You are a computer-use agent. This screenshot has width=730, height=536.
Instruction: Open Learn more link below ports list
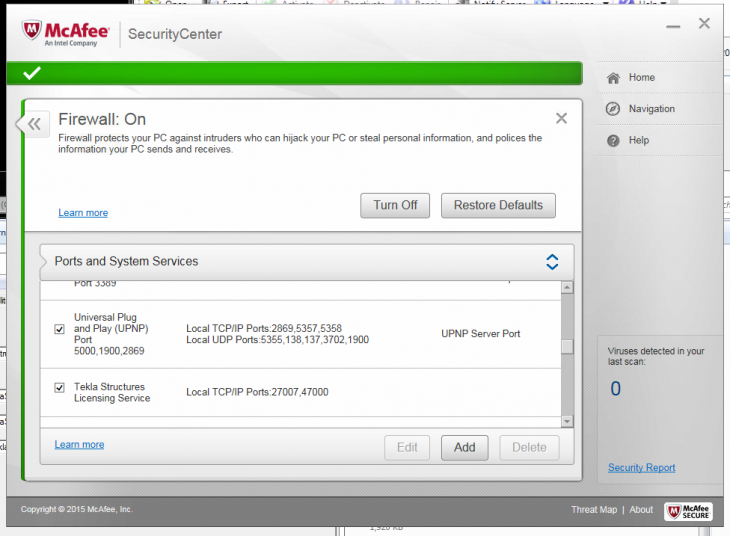(x=79, y=445)
